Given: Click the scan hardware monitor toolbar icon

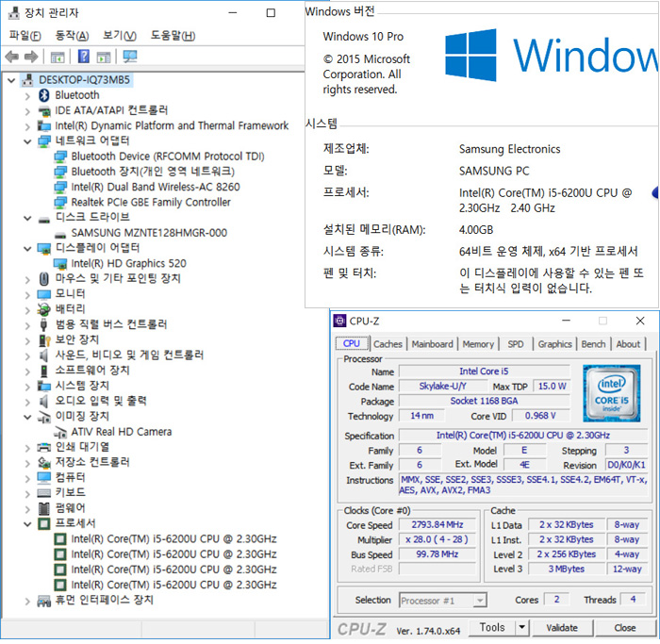Looking at the screenshot, I should tap(130, 57).
